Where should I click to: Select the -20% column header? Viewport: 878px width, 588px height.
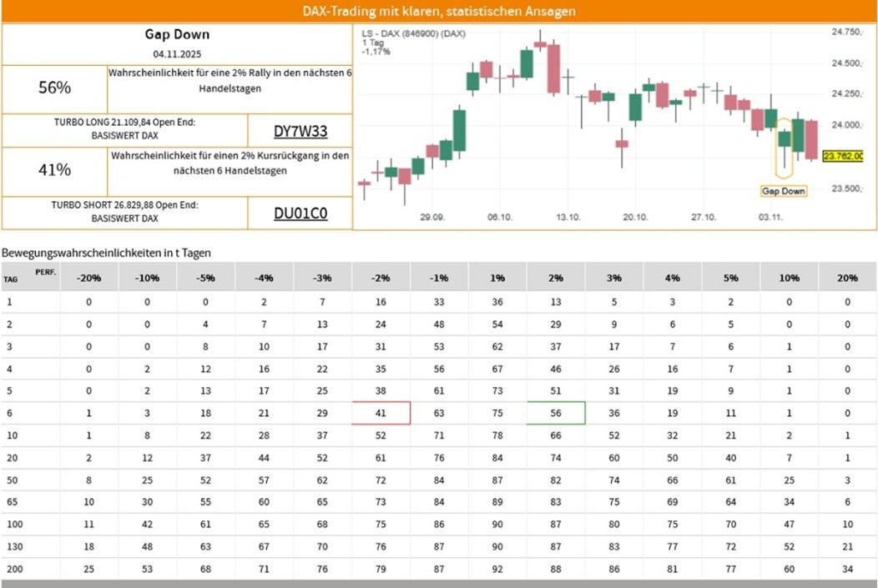pyautogui.click(x=88, y=278)
